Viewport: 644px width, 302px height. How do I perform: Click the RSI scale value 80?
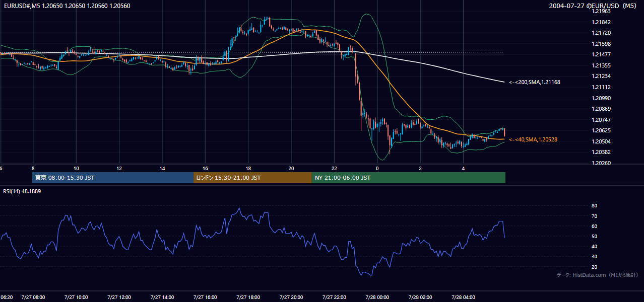click(594, 206)
